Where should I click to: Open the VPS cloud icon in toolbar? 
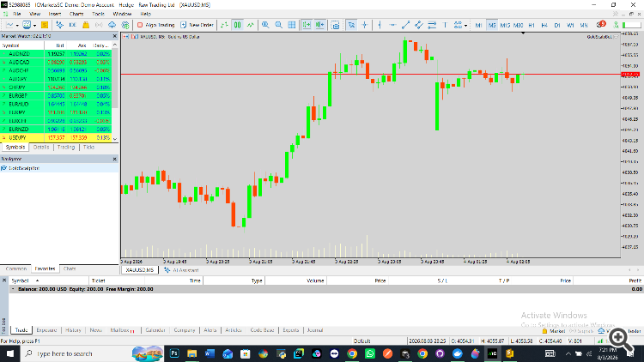[x=112, y=25]
